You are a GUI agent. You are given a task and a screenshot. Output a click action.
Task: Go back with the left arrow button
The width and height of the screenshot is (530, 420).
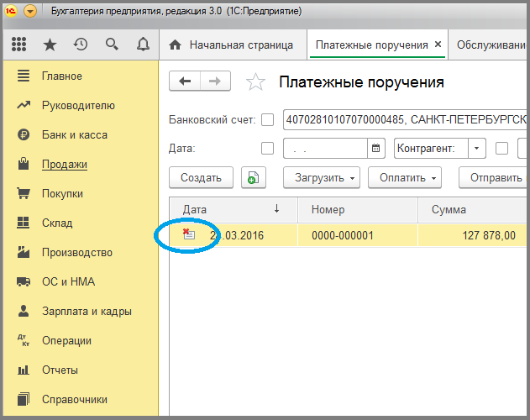[x=185, y=81]
